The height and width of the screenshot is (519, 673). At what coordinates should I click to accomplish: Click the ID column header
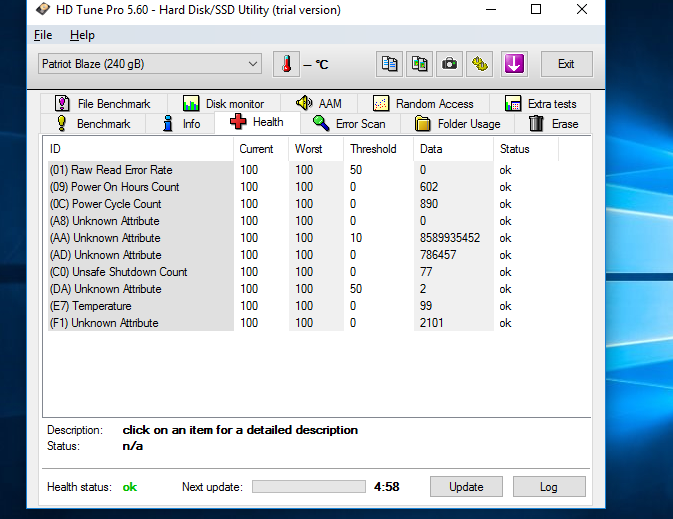138,149
